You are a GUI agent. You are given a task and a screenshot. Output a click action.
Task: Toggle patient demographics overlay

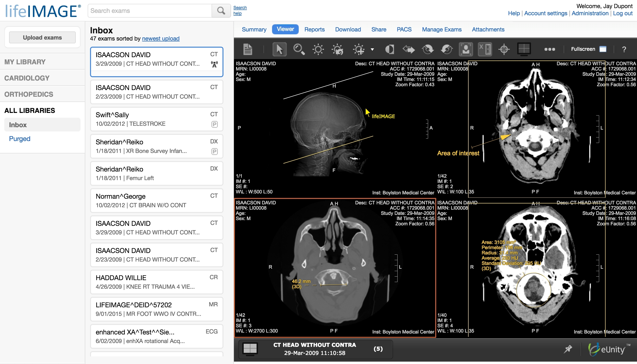pyautogui.click(x=466, y=49)
